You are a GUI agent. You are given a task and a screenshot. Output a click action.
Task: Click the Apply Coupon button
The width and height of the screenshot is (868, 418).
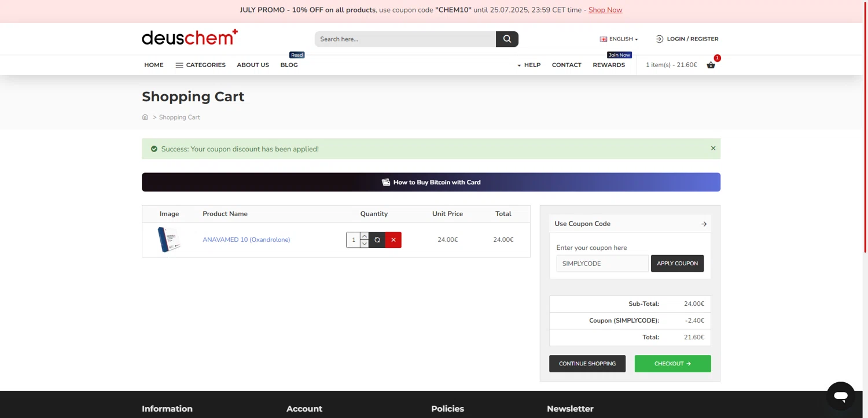tap(677, 263)
